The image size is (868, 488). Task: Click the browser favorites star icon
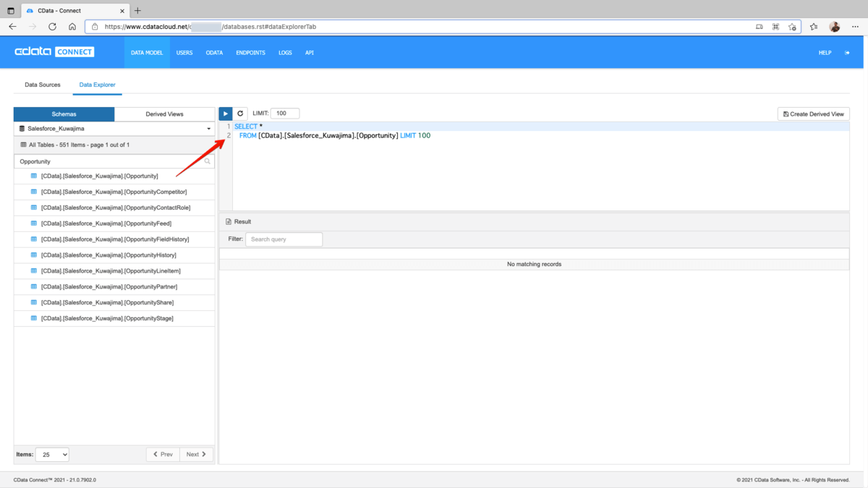point(814,27)
